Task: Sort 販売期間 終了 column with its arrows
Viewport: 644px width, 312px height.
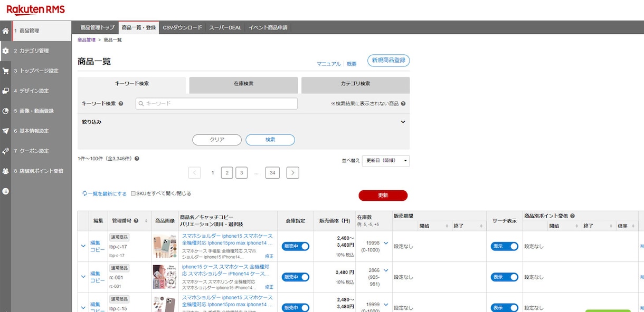Action: (x=482, y=226)
